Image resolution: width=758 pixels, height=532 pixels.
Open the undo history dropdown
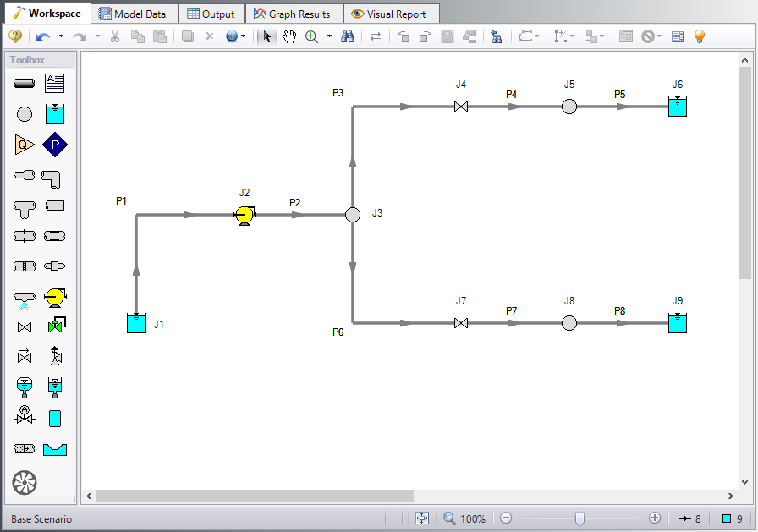[60, 36]
